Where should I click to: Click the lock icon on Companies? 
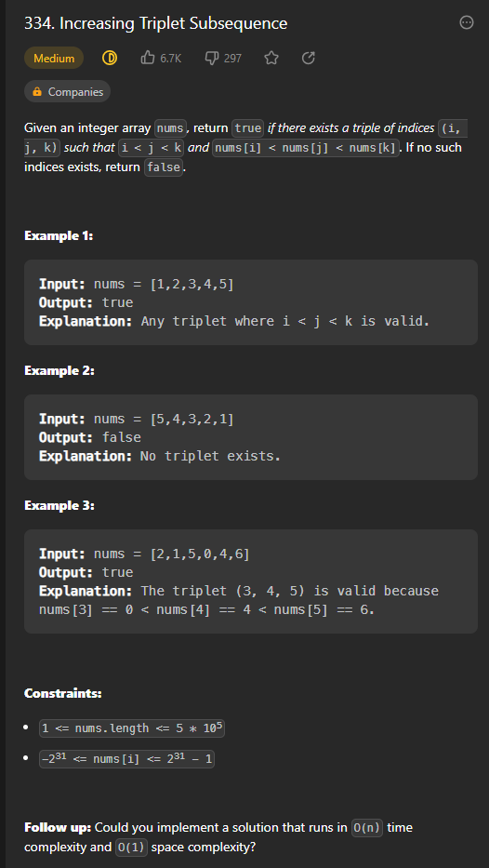37,92
